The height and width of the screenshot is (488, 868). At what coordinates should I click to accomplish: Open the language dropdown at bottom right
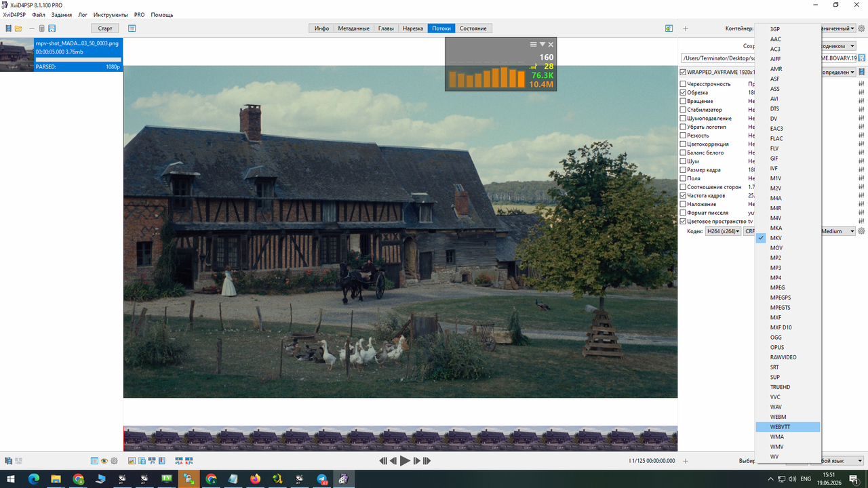click(x=843, y=461)
